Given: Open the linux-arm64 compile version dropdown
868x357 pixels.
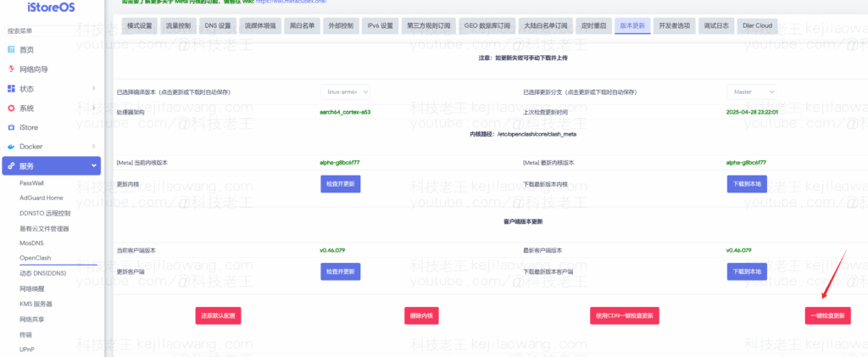Looking at the screenshot, I should [346, 92].
